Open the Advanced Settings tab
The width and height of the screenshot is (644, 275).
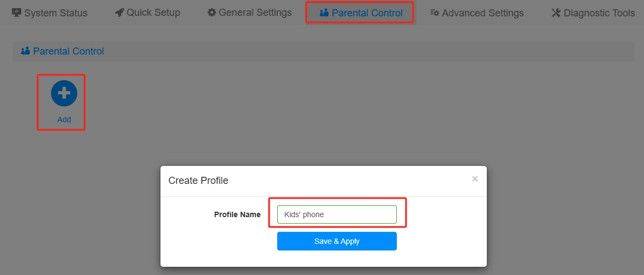pyautogui.click(x=482, y=13)
